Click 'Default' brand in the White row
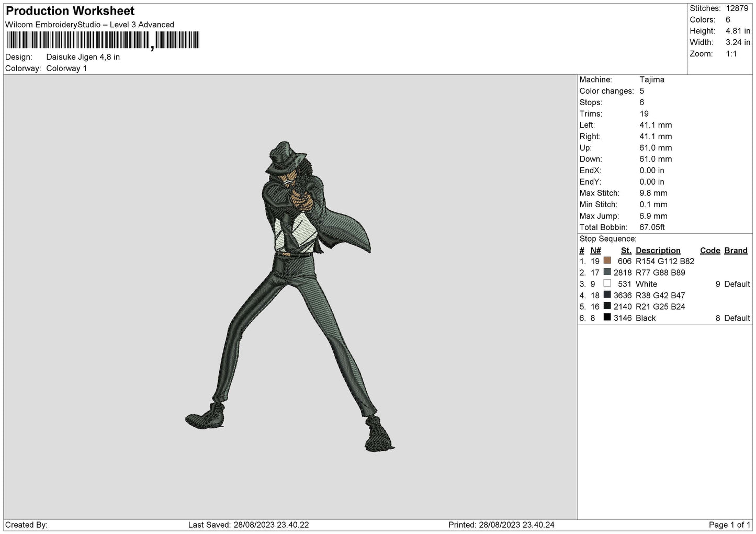The image size is (756, 534). point(737,285)
